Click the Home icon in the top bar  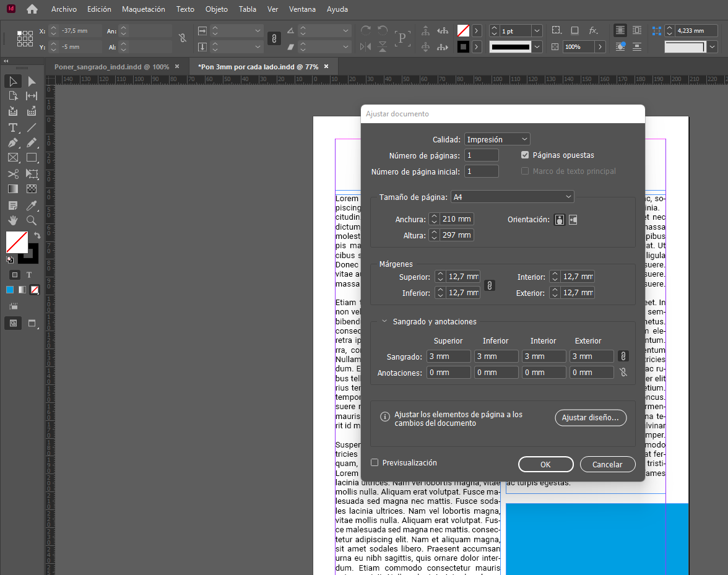point(32,9)
